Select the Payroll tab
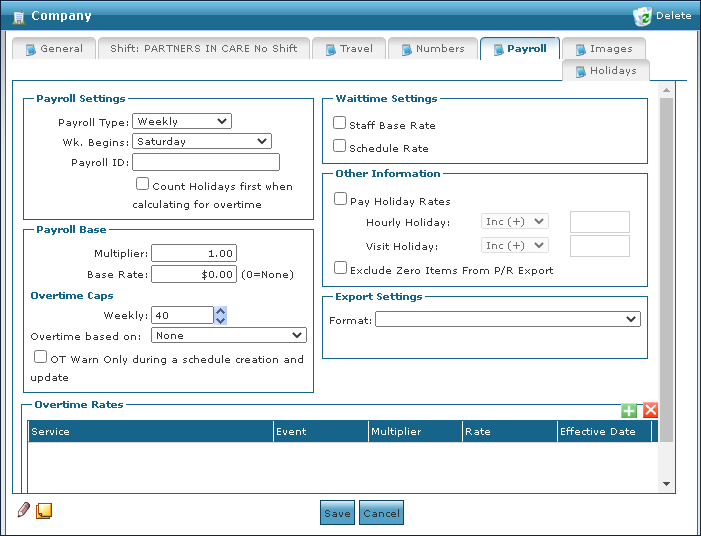This screenshot has height=536, width=701. click(520, 48)
